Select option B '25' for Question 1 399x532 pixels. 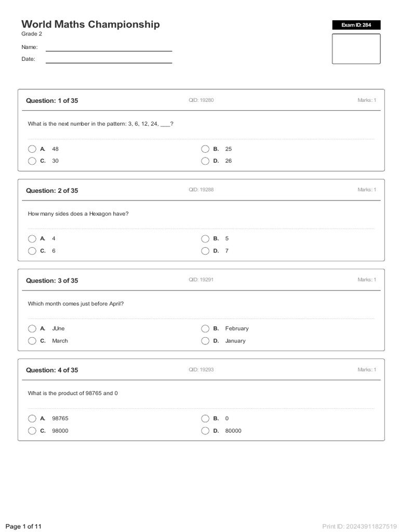[205, 149]
